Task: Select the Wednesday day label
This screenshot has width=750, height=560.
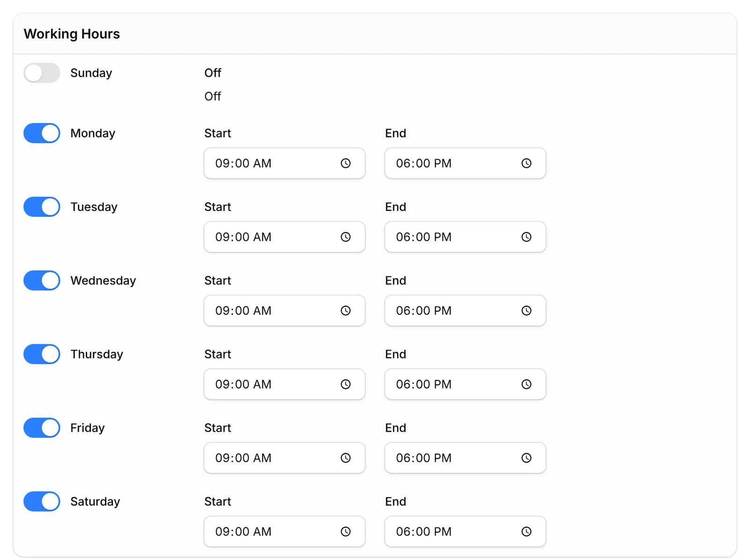Action: (x=103, y=280)
